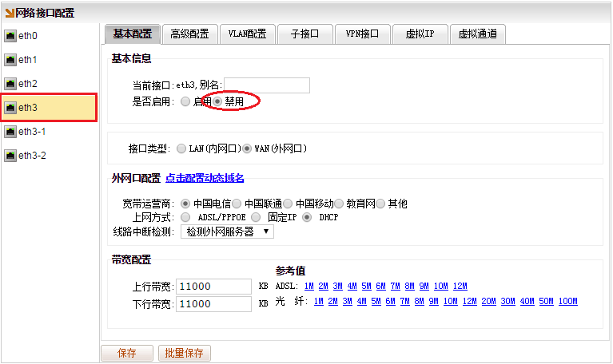Select the 启用 (enable) radio button
This screenshot has height=364, width=613.
point(185,102)
